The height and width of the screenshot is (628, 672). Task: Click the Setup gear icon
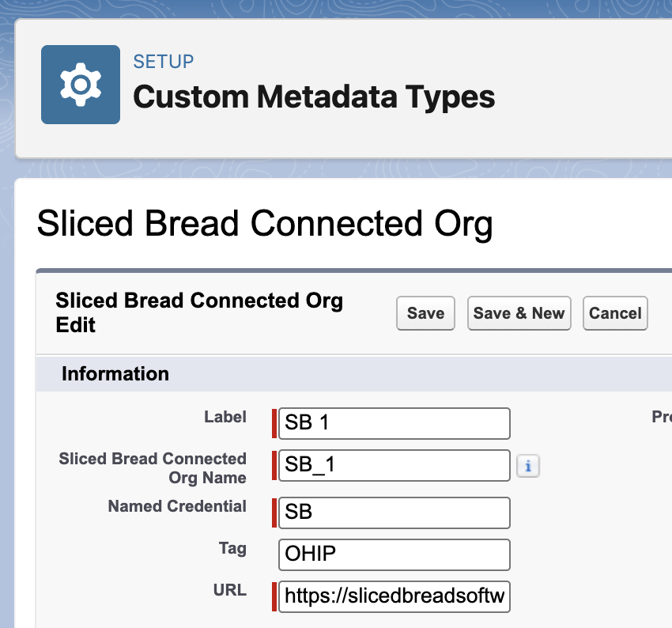click(x=81, y=85)
